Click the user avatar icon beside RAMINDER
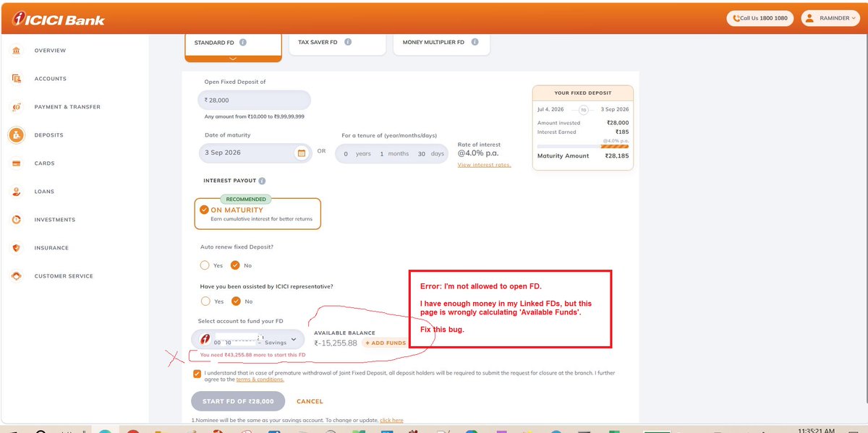Image resolution: width=868 pixels, height=433 pixels. pos(810,18)
